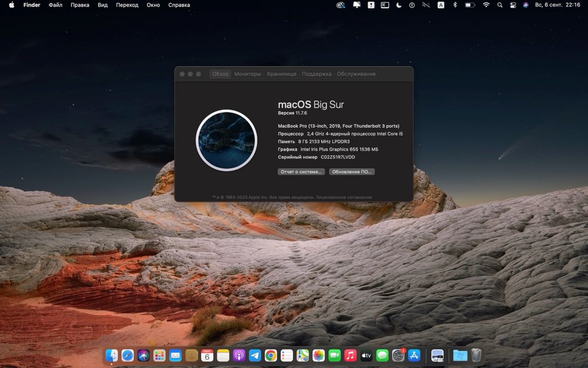This screenshot has height=368, width=588.
Task: Close the About This Mac window
Action: coord(182,74)
